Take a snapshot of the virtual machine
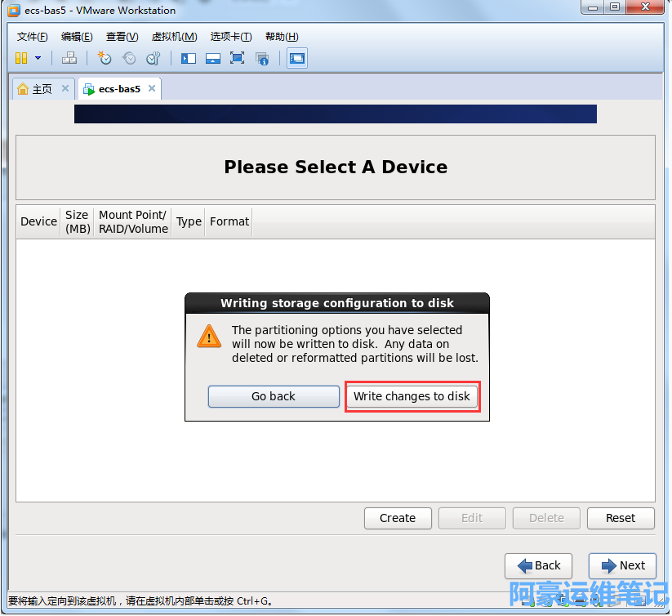 click(105, 58)
